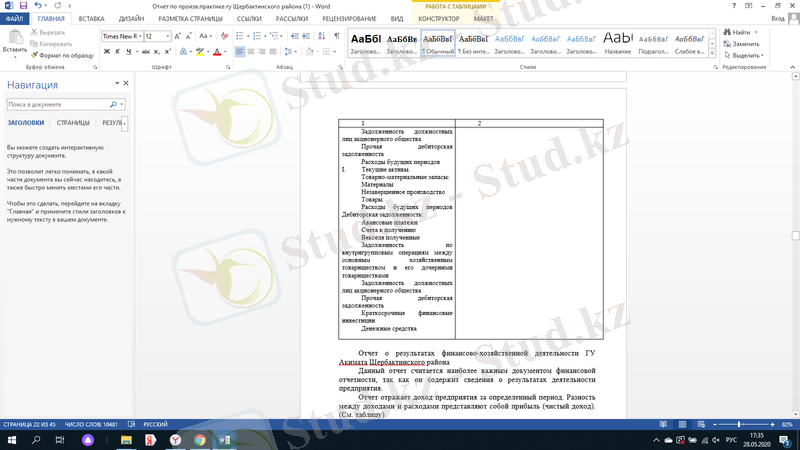Click Заменить (Replace) button

point(742,44)
